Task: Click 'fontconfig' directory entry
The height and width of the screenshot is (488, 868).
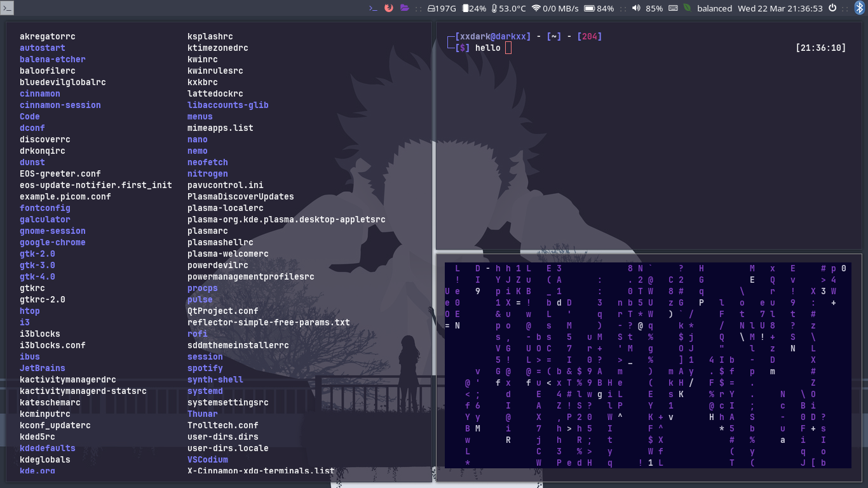Action: pos(45,208)
